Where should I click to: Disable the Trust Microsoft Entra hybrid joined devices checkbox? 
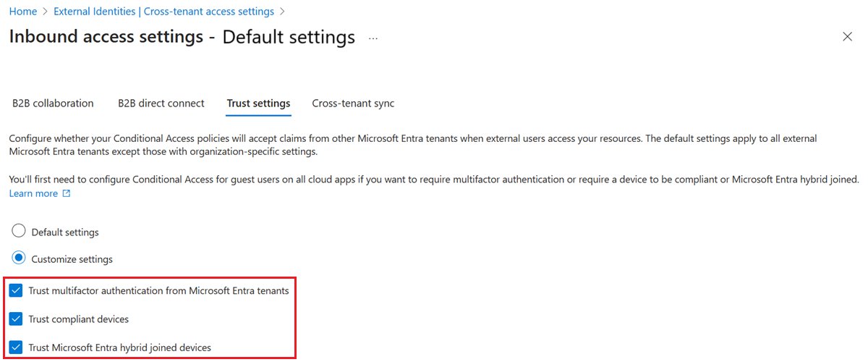coord(17,347)
